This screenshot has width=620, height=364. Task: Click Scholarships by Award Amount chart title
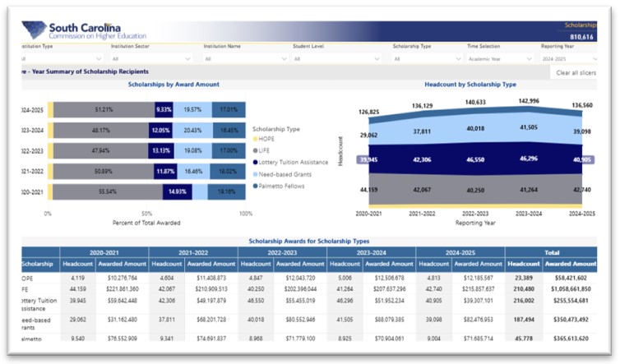tap(174, 84)
